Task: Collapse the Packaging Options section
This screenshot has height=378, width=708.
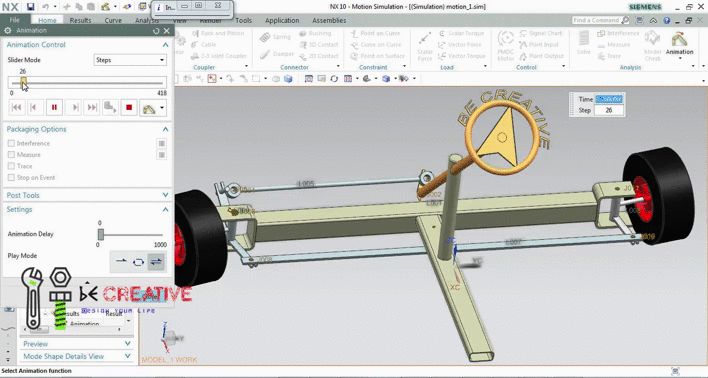Action: (165, 129)
